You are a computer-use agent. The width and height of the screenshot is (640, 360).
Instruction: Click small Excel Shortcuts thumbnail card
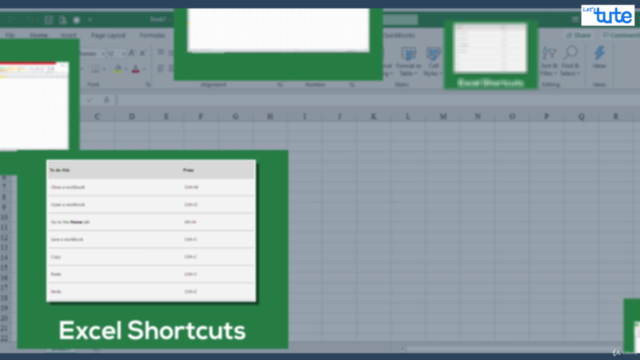click(x=491, y=54)
